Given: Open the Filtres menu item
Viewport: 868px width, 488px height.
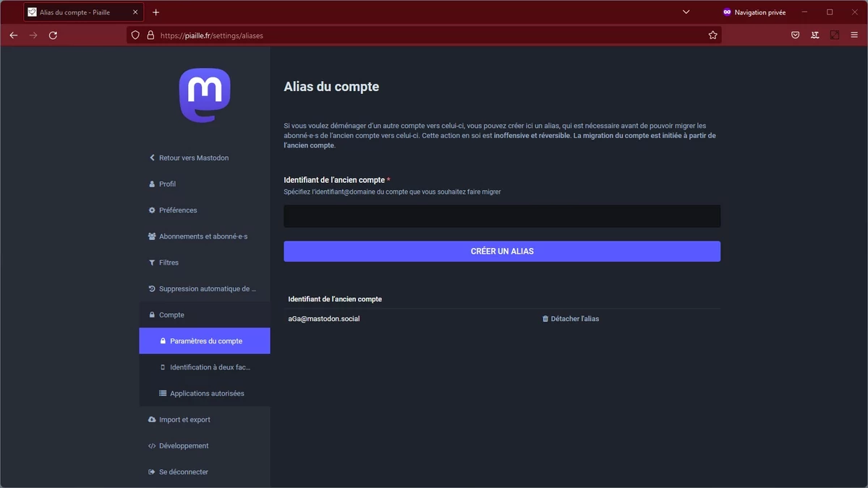Looking at the screenshot, I should coord(205,262).
